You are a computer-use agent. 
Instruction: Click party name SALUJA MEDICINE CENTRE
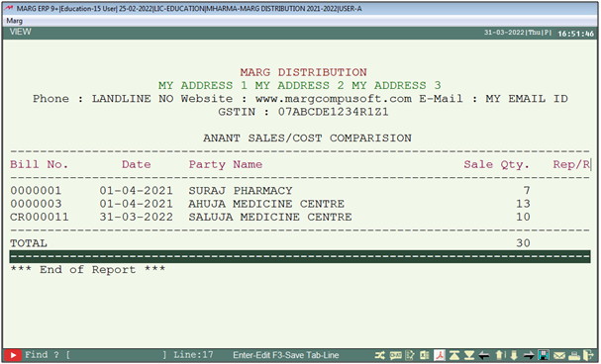click(x=270, y=217)
